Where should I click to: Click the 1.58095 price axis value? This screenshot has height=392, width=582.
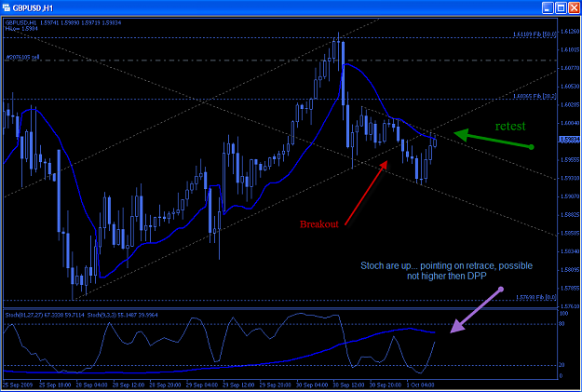pos(570,269)
